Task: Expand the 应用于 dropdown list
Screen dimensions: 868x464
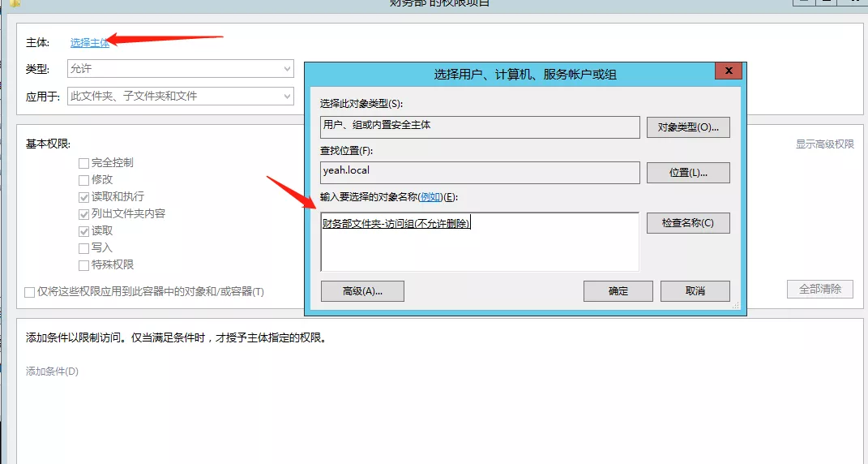Action: (180, 96)
